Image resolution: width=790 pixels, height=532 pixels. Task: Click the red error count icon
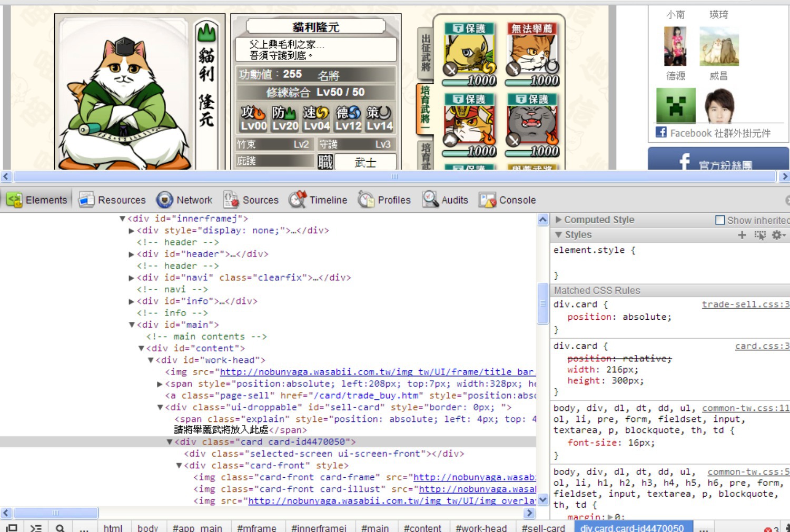768,529
